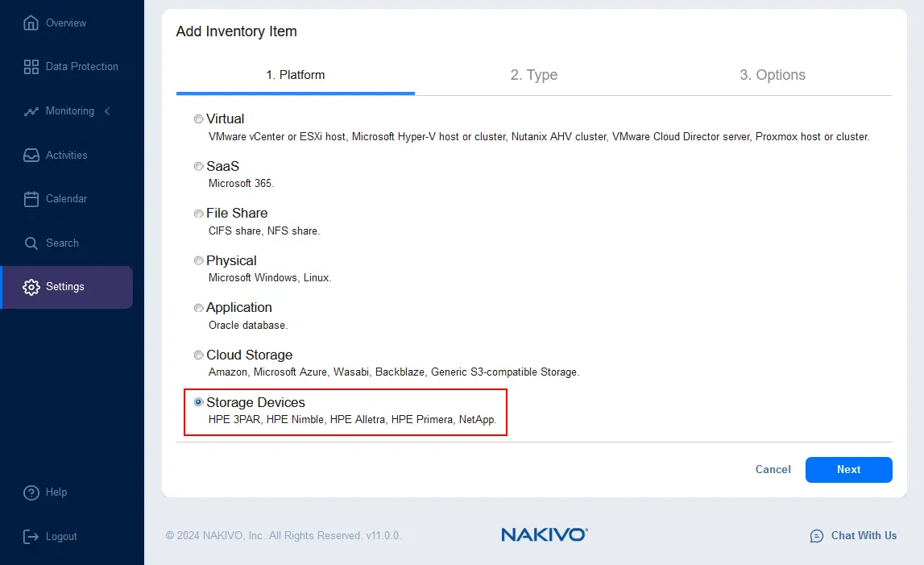Click the 'Microsoft Windows, Linux.' description

270,278
